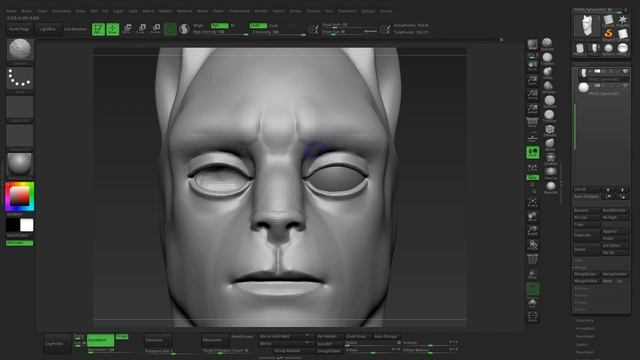Adjust the Z Intensity slider
Image resolution: width=640 pixels, height=360 pixels.
[x=279, y=32]
